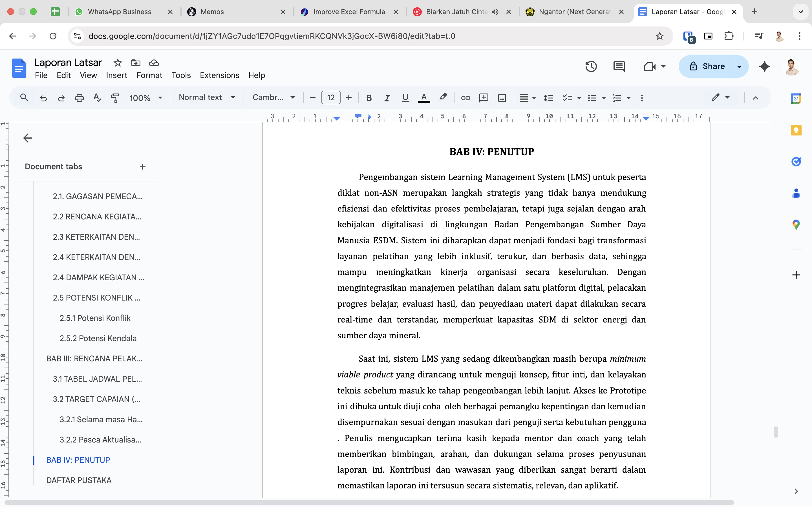Click the Share button
Image resolution: width=812 pixels, height=507 pixels.
[x=705, y=66]
